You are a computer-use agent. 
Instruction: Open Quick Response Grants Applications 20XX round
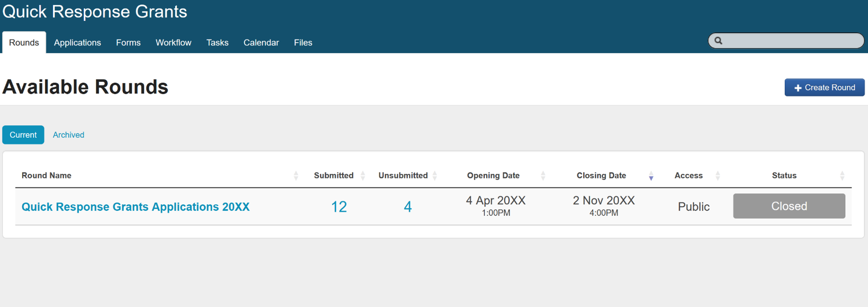pyautogui.click(x=136, y=207)
